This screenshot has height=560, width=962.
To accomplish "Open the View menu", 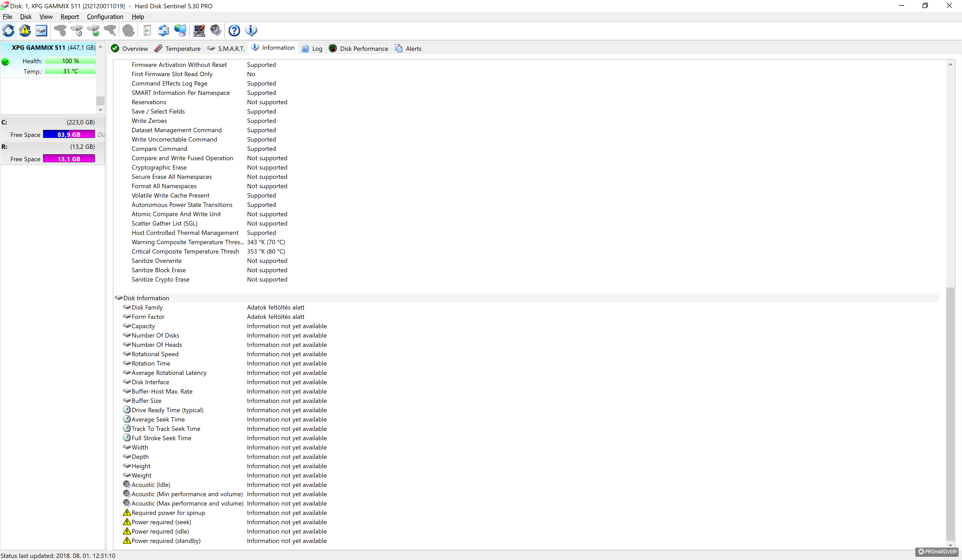I will point(46,17).
